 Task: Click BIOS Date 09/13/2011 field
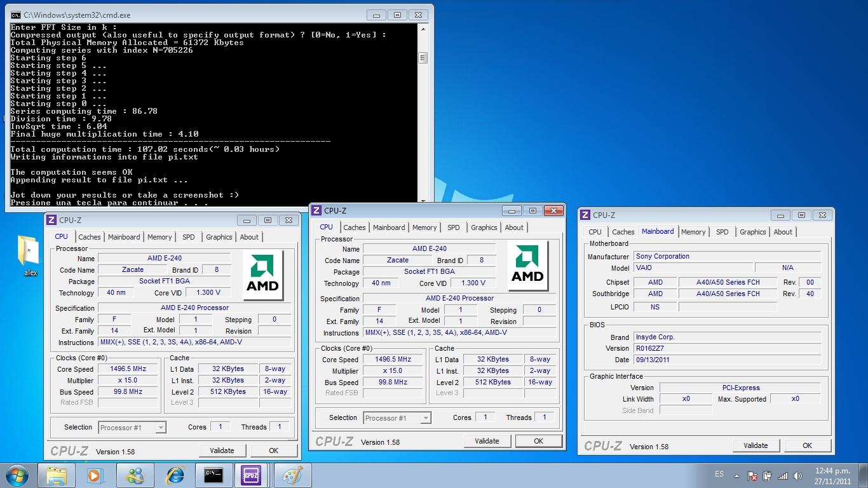(x=727, y=360)
